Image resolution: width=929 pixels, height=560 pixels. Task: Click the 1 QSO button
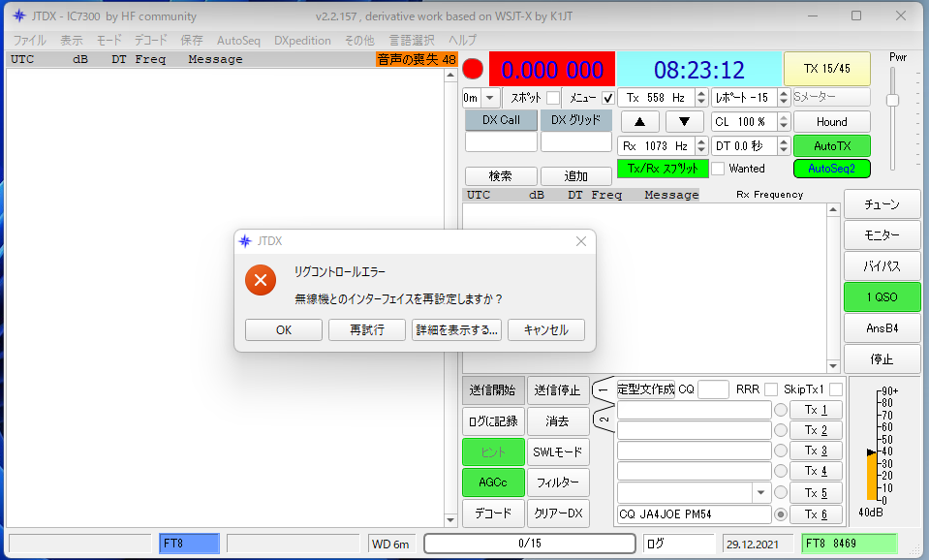tap(883, 296)
